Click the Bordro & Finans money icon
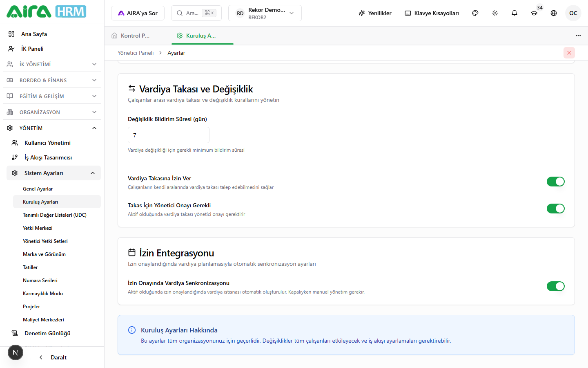The width and height of the screenshot is (588, 368). (x=10, y=80)
